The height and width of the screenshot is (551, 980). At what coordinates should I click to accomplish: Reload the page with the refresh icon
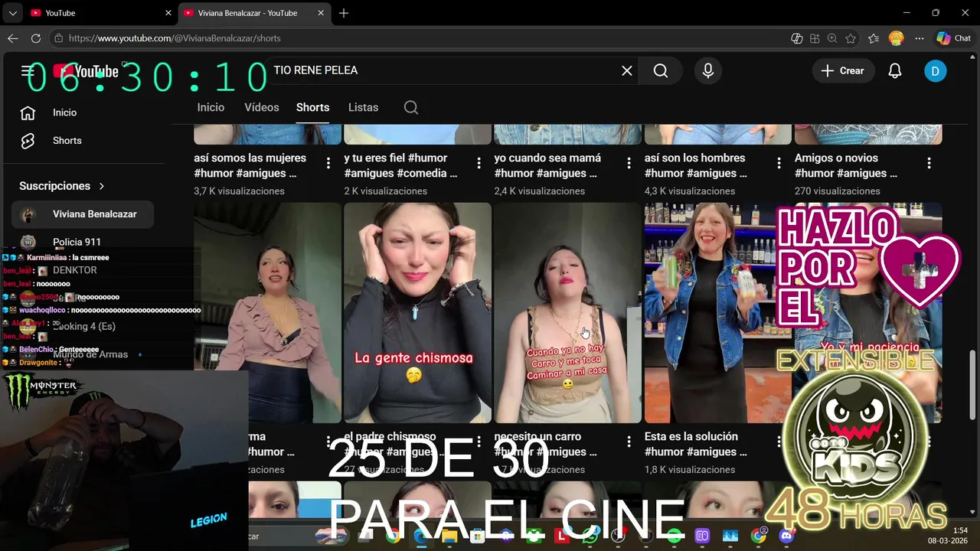pos(36,38)
